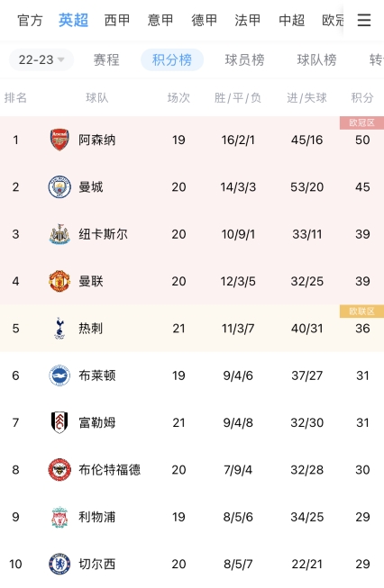Tap the Brentford club crest
Viewport: 384px width, 588px height.
pos(59,469)
